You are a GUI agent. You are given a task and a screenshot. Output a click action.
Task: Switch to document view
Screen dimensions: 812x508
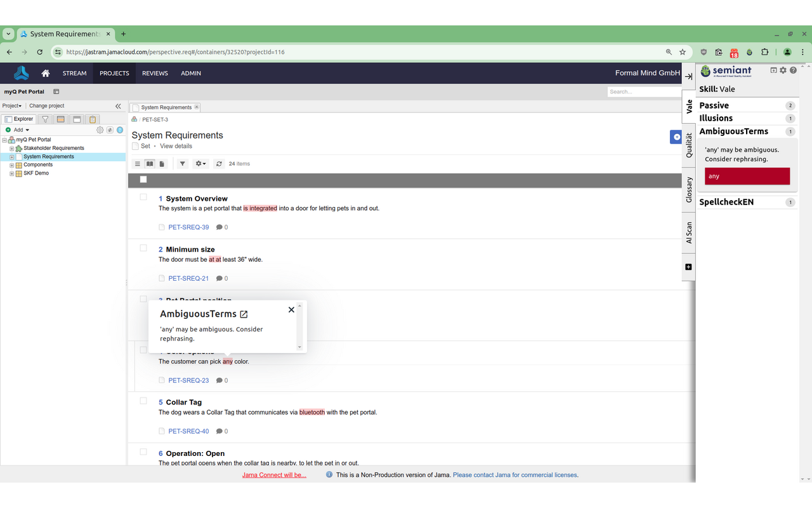tap(162, 164)
